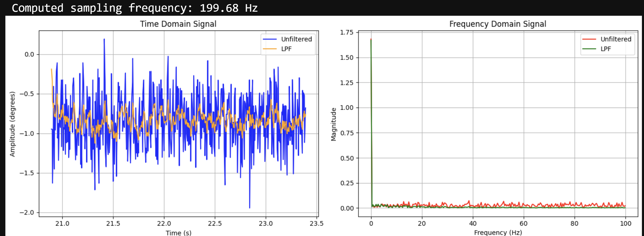The height and width of the screenshot is (236, 644).
Task: Click 'LPF' label in frequency-domain legend
Action: (x=606, y=49)
